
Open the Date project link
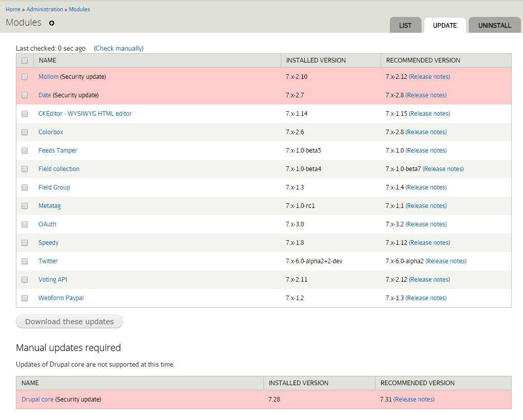[45, 95]
